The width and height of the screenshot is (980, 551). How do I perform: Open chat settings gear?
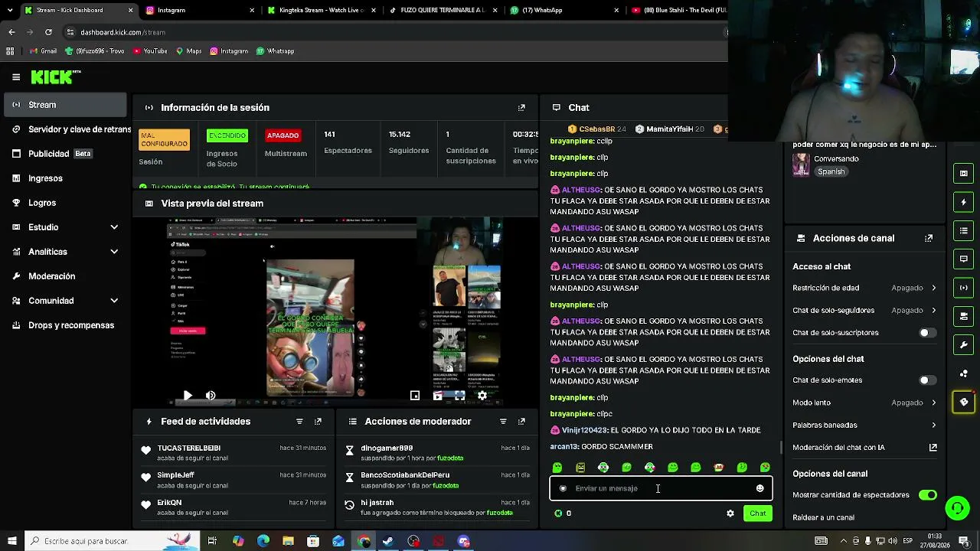[x=730, y=514]
